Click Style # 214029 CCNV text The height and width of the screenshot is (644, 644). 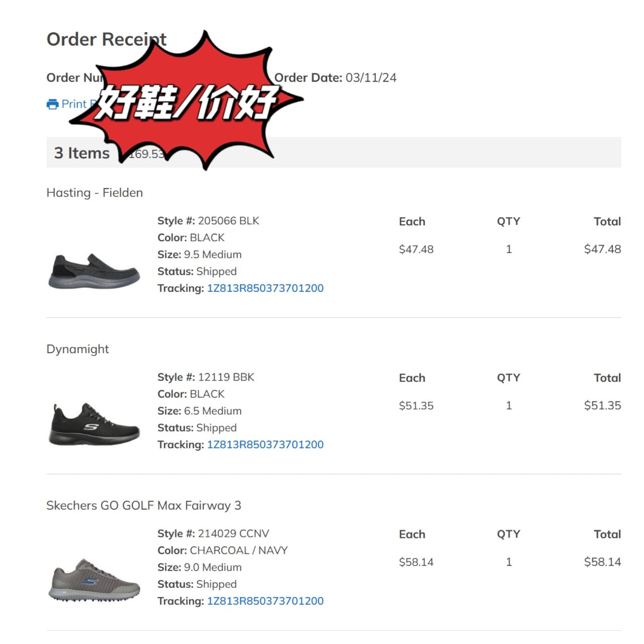(x=213, y=534)
